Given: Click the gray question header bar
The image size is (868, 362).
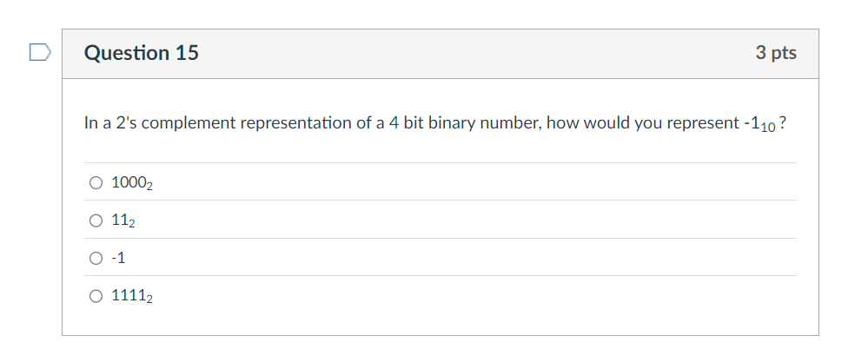Looking at the screenshot, I should click(441, 54).
